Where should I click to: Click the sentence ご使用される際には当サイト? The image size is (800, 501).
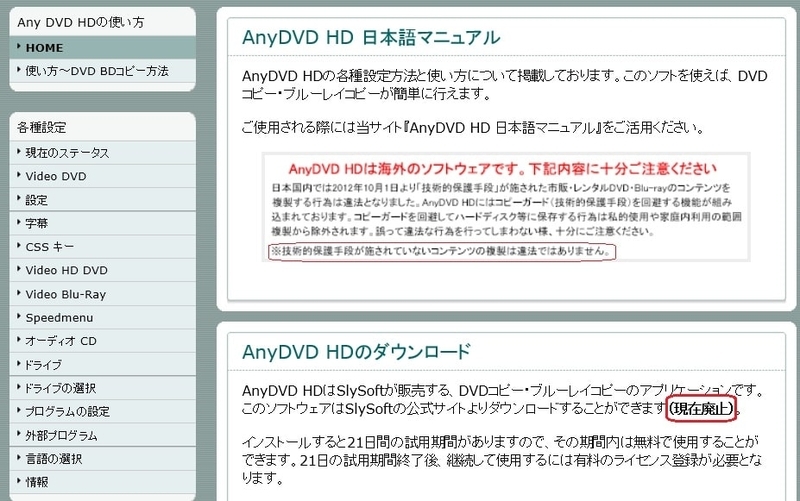pos(472,128)
